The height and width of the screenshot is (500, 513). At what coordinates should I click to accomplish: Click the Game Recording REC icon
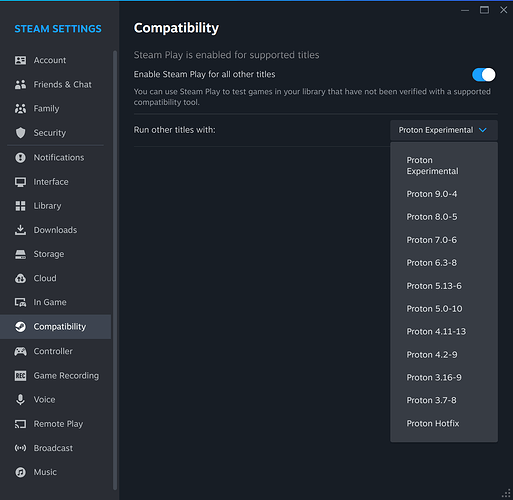click(20, 376)
